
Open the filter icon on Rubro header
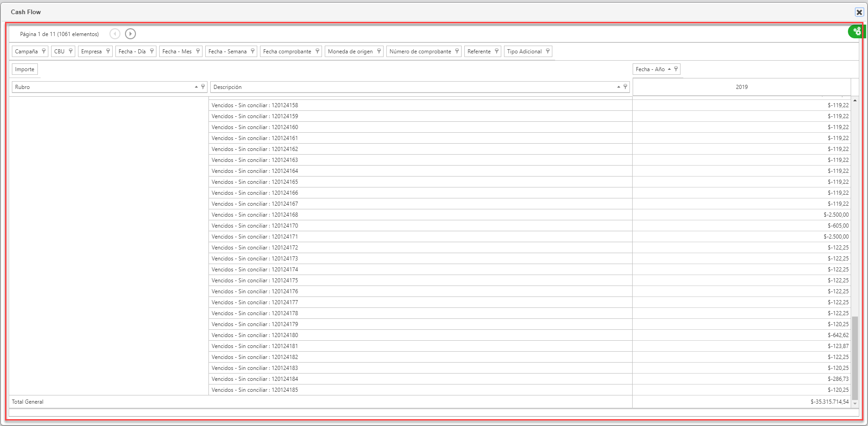tap(203, 87)
